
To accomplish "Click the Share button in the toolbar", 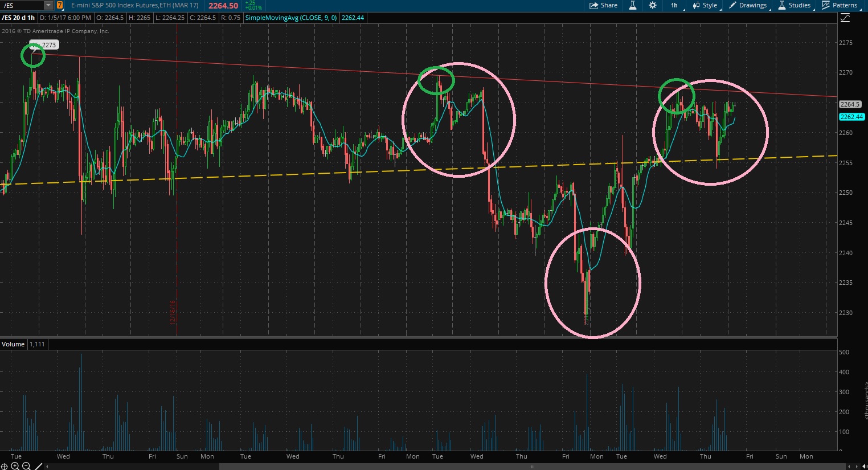I will 603,5.
